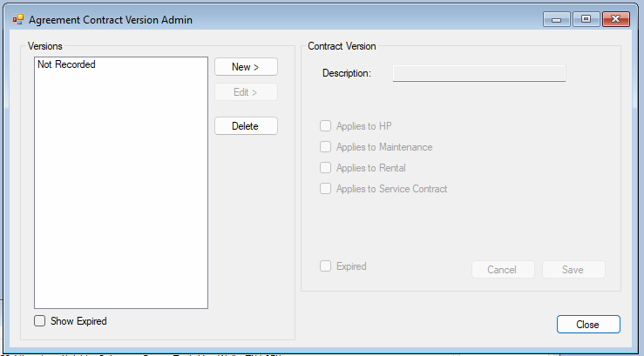Delete the selected version

tap(246, 126)
